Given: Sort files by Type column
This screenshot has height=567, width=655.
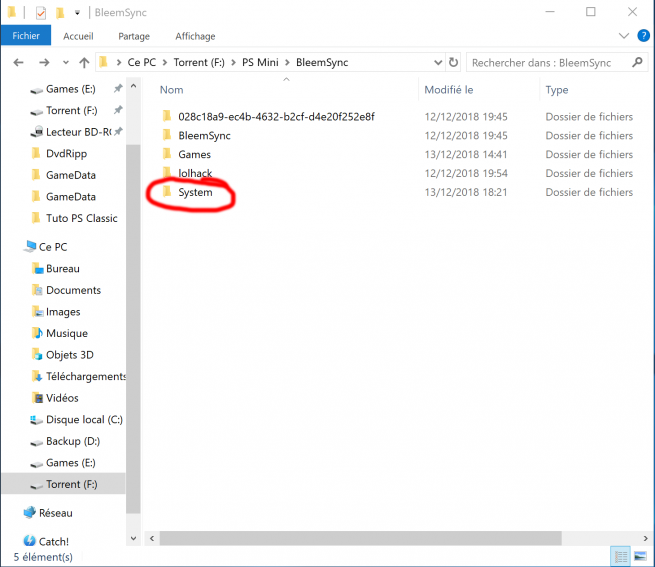Looking at the screenshot, I should 556,90.
